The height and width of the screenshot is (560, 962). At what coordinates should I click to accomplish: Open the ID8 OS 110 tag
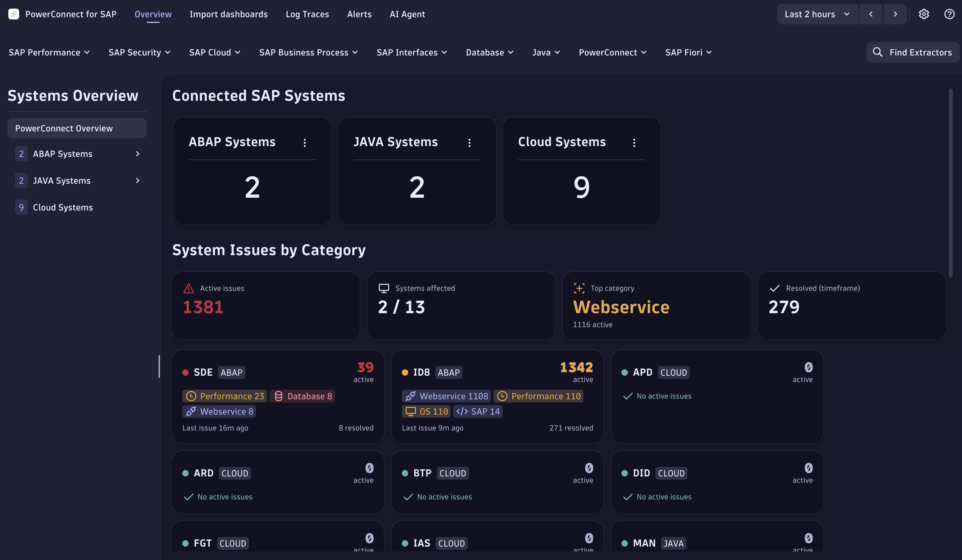coord(426,411)
